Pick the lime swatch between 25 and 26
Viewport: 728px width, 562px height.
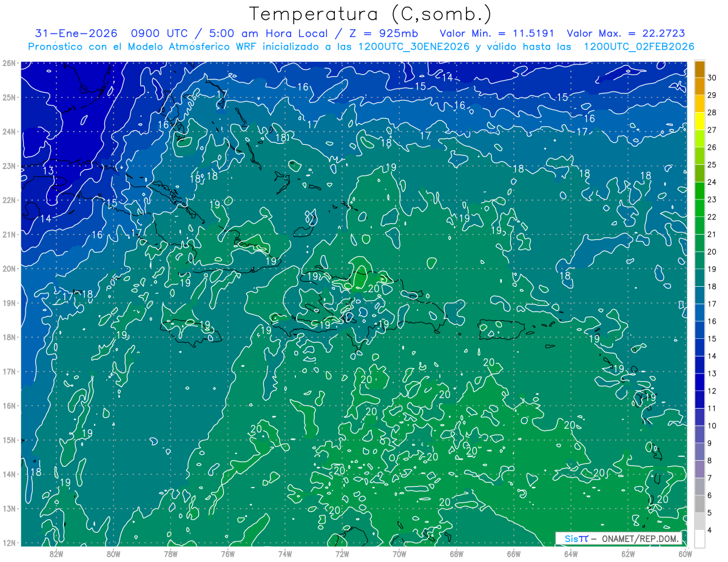[699, 156]
